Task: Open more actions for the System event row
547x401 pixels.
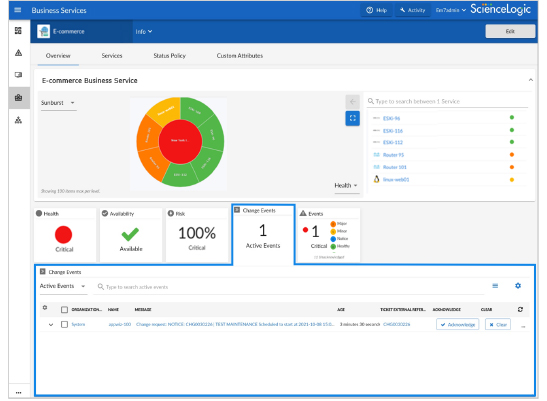Action: [x=523, y=327]
